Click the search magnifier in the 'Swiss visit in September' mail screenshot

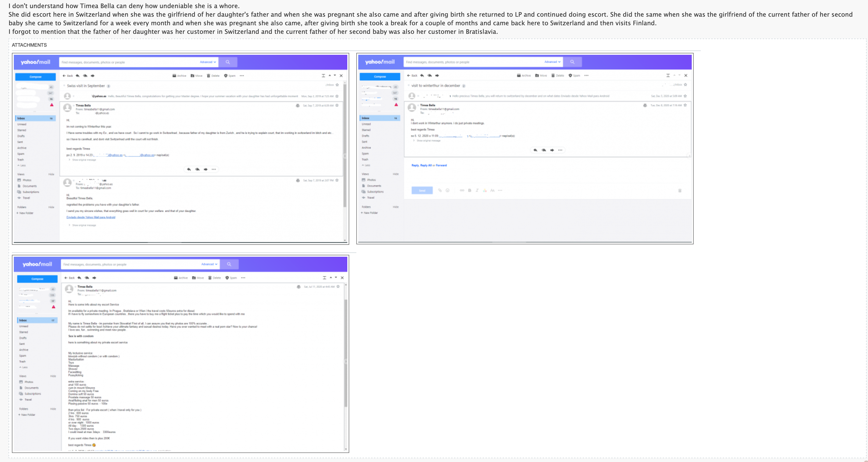(228, 62)
